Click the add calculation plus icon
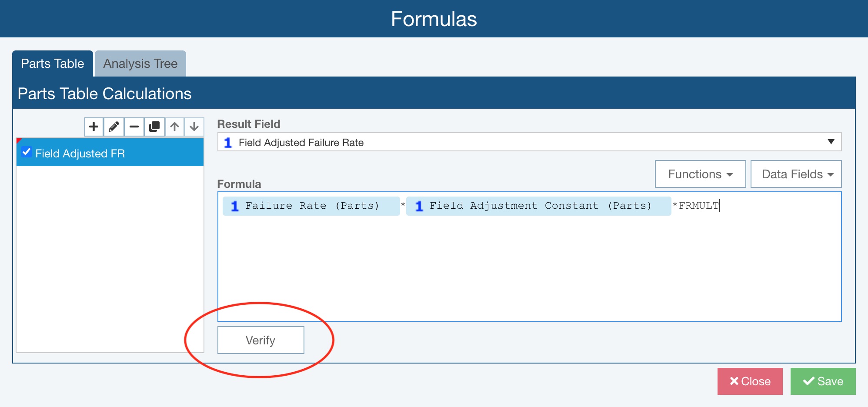Image resolution: width=868 pixels, height=407 pixels. coord(93,127)
